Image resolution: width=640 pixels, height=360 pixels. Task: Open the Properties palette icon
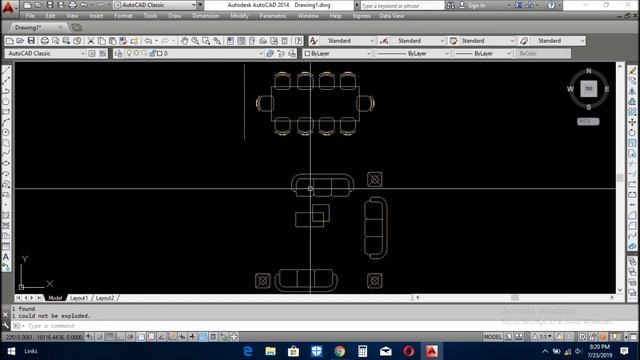click(230, 41)
